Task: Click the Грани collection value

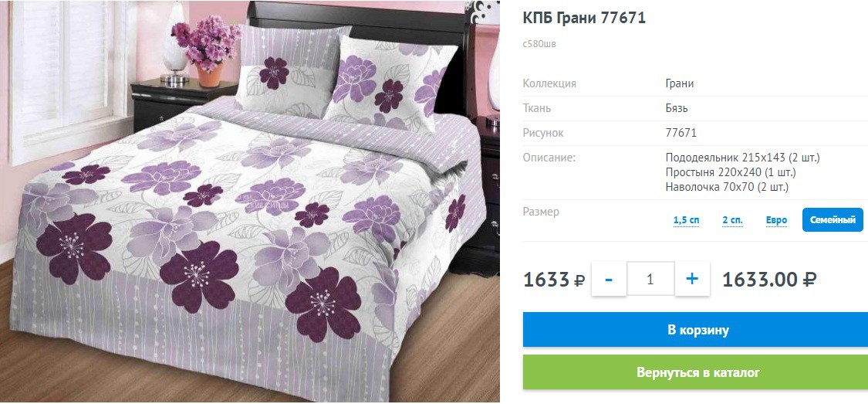Action: (679, 83)
